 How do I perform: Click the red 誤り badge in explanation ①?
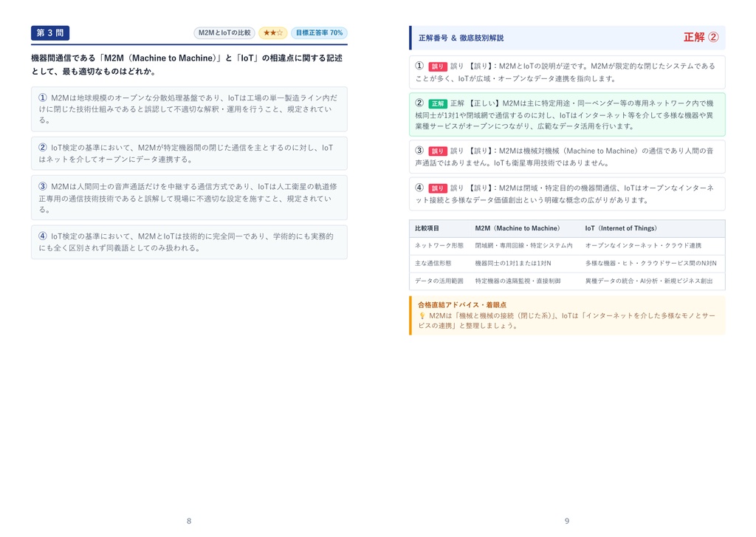(x=438, y=66)
